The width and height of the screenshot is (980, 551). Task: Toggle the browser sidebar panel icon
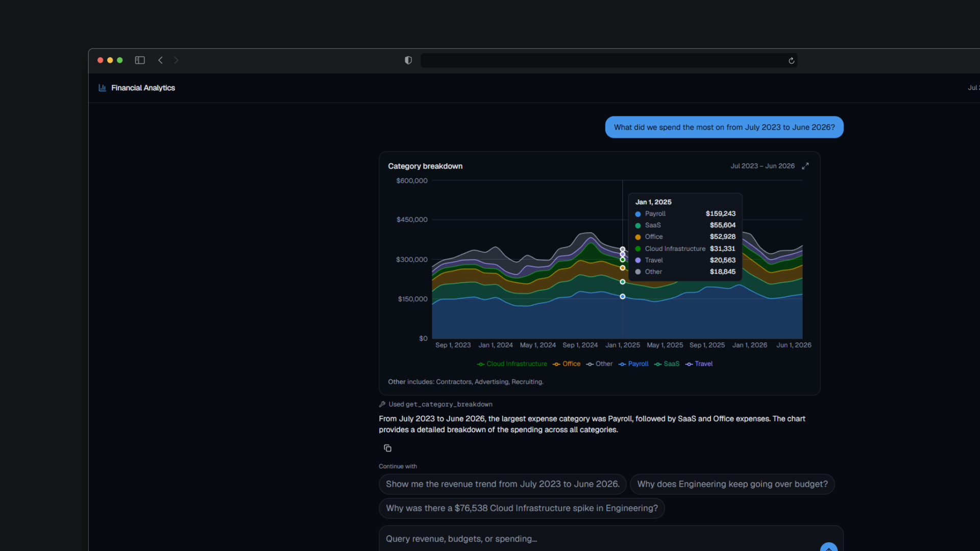140,60
